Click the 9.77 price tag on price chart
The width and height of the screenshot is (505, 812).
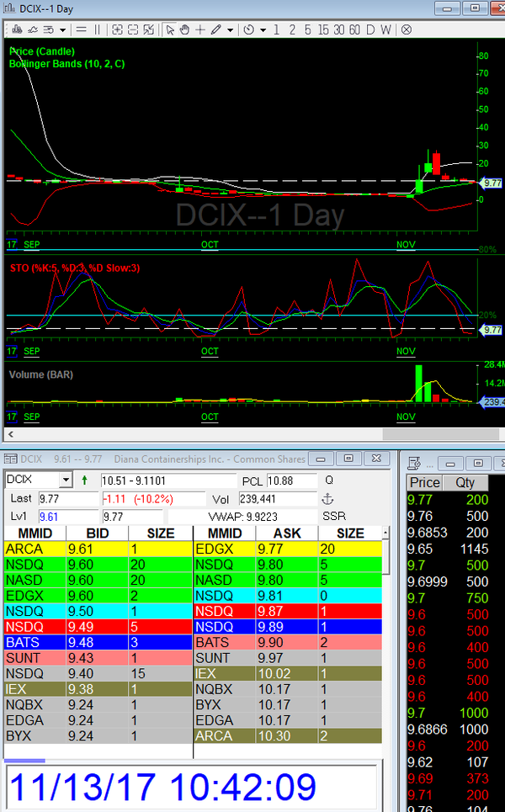(492, 183)
